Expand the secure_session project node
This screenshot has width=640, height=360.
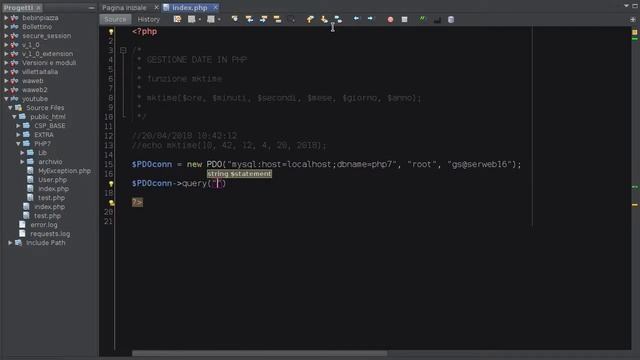[x=6, y=36]
